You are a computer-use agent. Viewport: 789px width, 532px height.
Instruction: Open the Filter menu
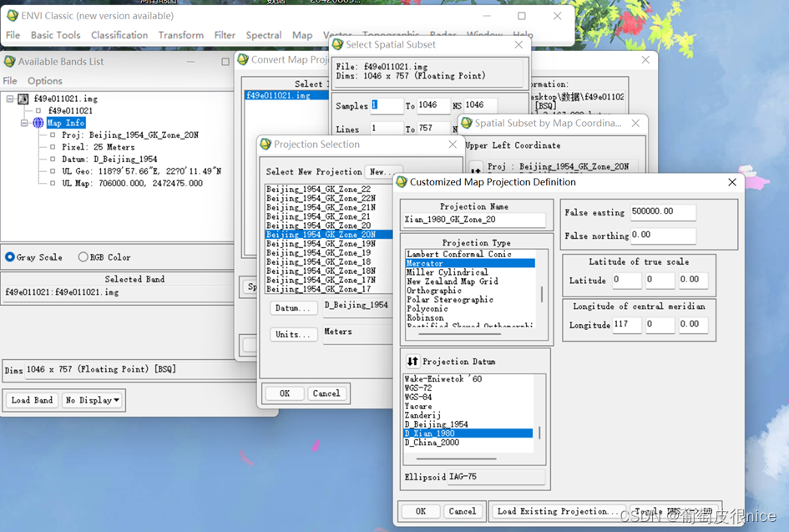(225, 35)
